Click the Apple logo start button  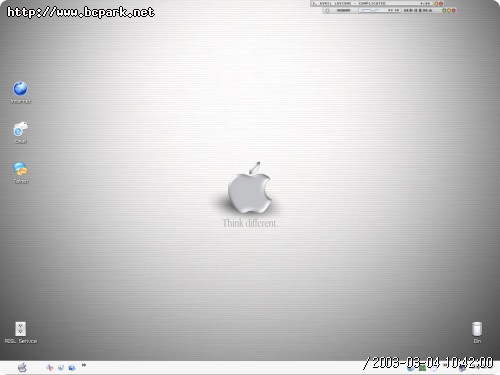tap(22, 368)
